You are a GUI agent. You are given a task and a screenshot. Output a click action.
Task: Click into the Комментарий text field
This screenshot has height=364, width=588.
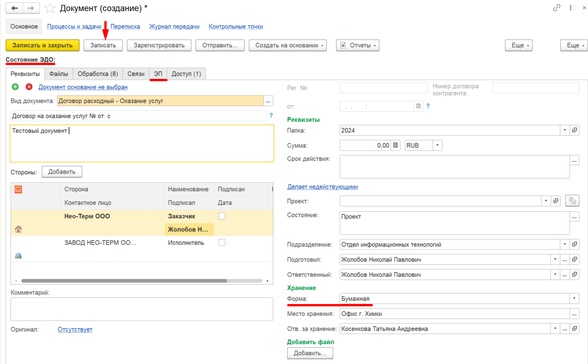pos(142,309)
